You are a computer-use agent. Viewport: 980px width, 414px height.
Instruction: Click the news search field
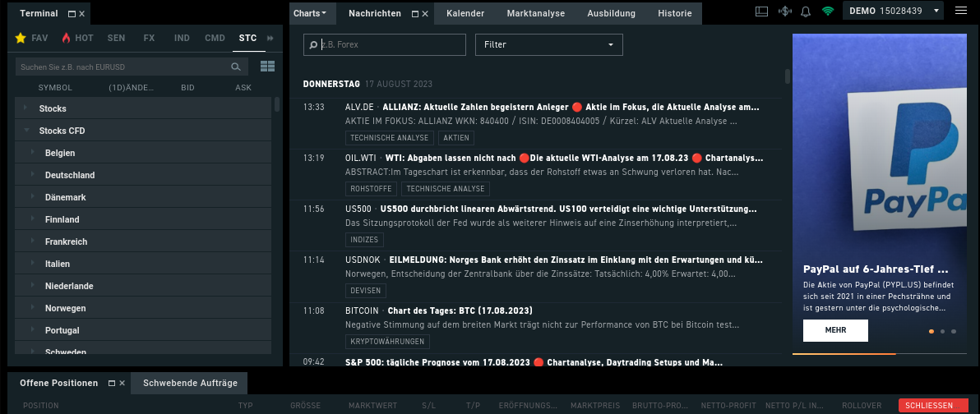click(x=385, y=44)
